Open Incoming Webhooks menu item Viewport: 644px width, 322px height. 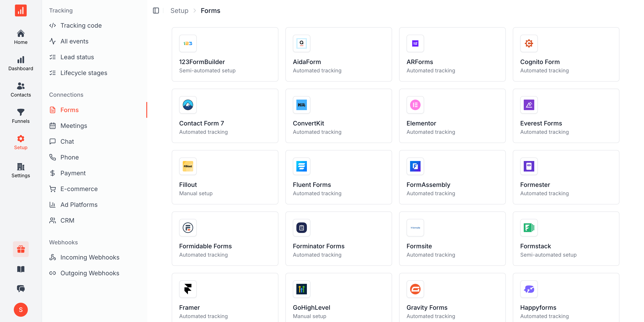[94, 257]
